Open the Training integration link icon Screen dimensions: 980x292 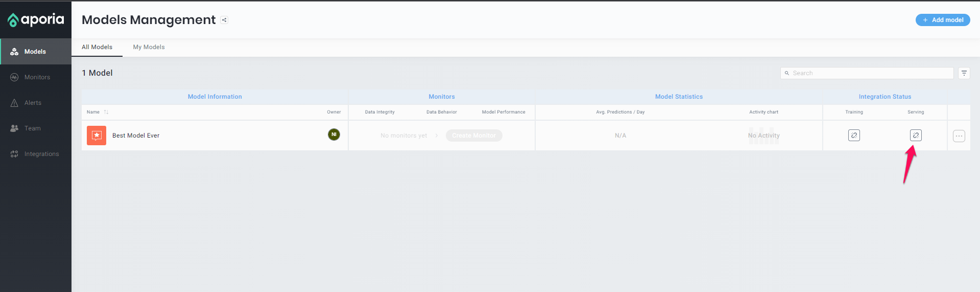(854, 136)
